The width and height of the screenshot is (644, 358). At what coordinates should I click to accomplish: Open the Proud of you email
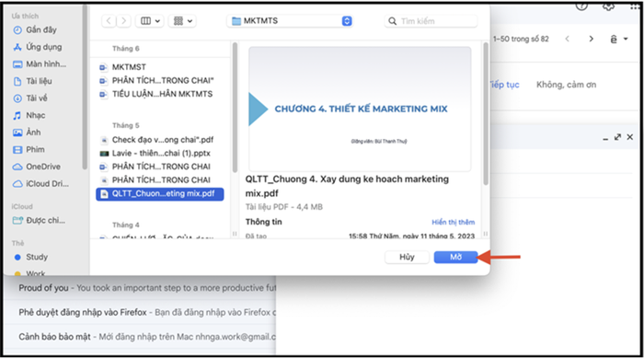point(140,288)
